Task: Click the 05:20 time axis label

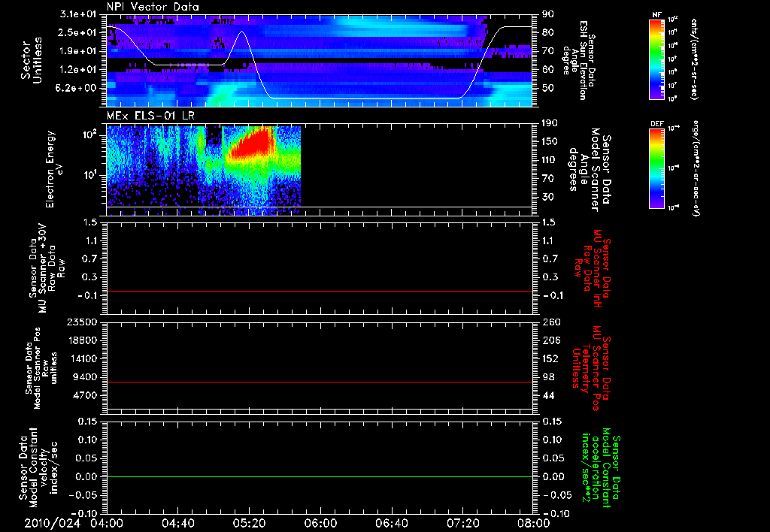Action: point(249,524)
